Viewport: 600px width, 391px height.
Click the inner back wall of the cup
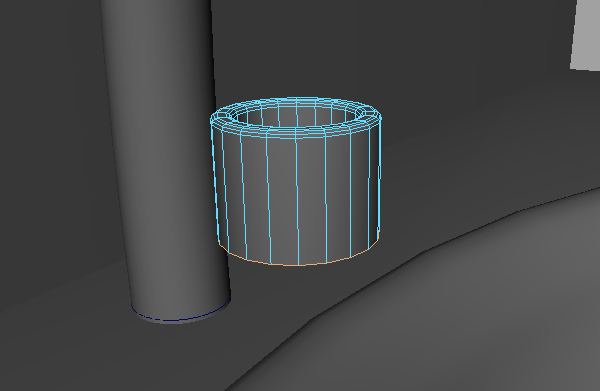(x=297, y=115)
